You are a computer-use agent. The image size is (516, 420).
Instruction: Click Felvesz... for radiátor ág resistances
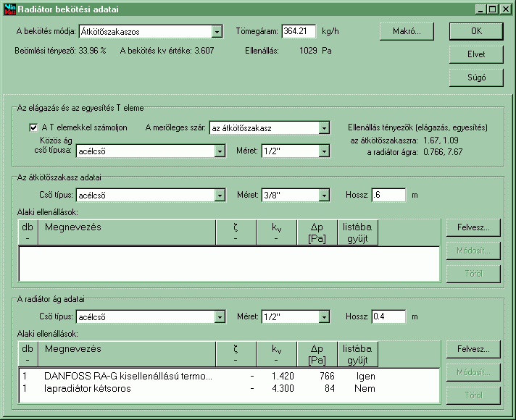(473, 349)
